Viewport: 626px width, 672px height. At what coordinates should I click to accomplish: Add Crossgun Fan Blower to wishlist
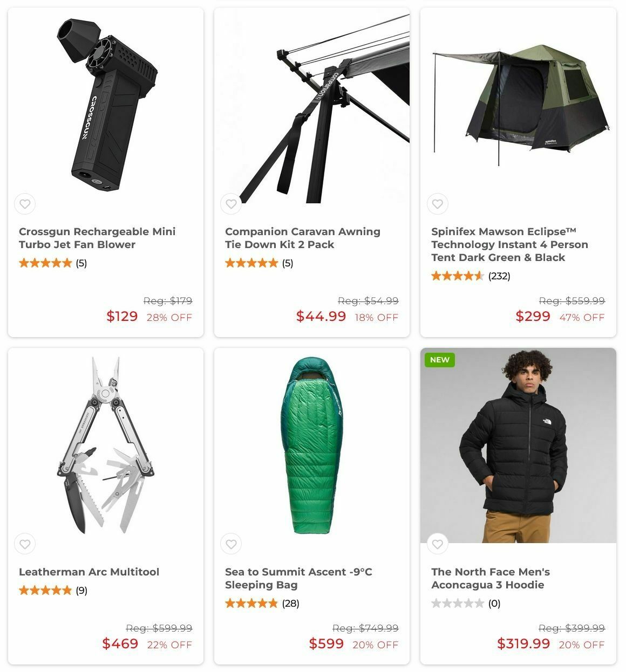25,204
